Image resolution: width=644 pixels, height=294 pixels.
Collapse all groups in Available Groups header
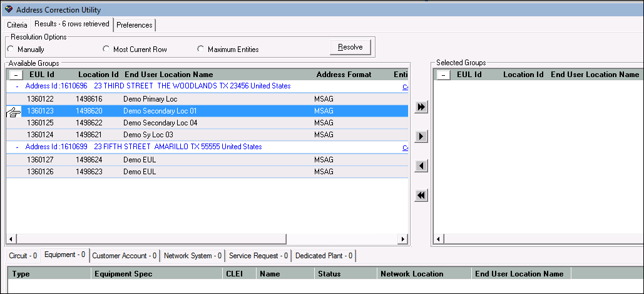click(16, 75)
